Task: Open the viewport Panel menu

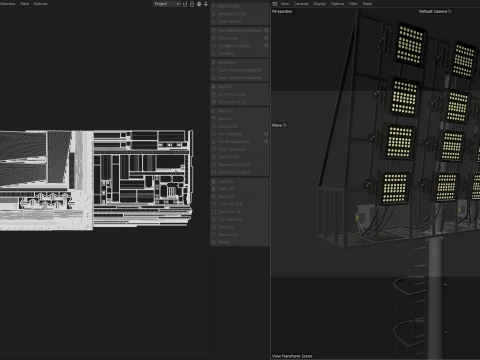Action: [x=367, y=4]
